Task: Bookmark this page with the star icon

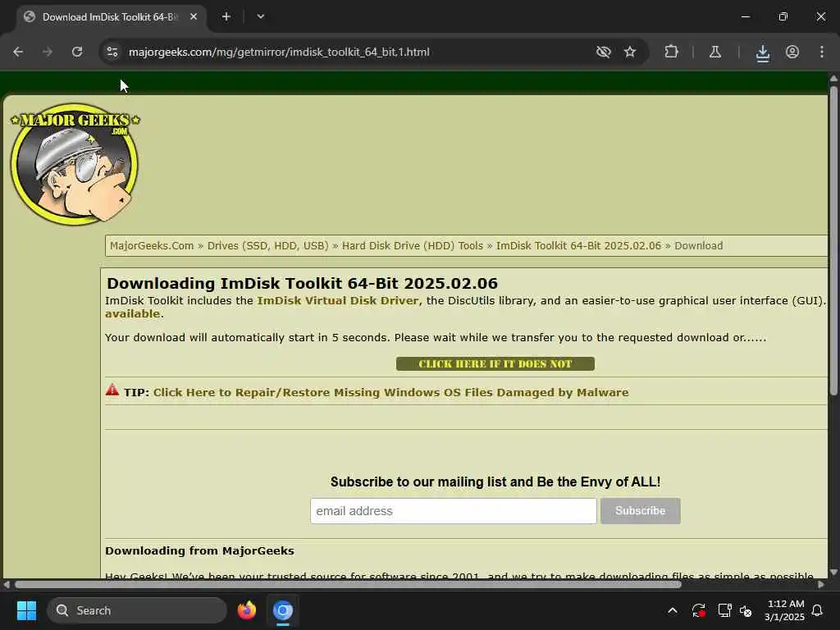Action: (x=630, y=52)
